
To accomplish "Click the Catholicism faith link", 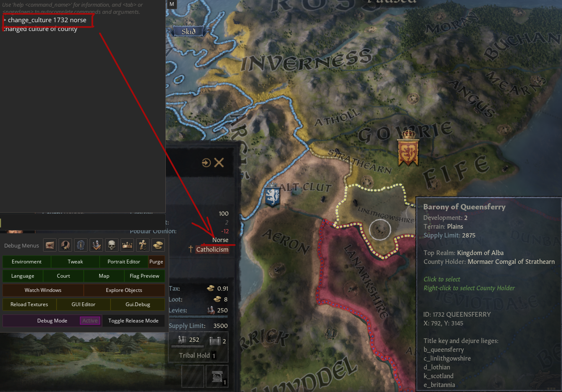I will click(212, 249).
